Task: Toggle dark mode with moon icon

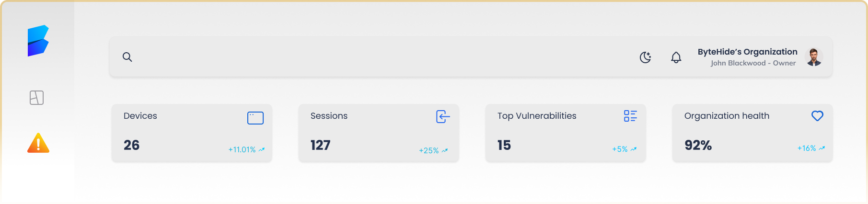Action: [x=646, y=57]
